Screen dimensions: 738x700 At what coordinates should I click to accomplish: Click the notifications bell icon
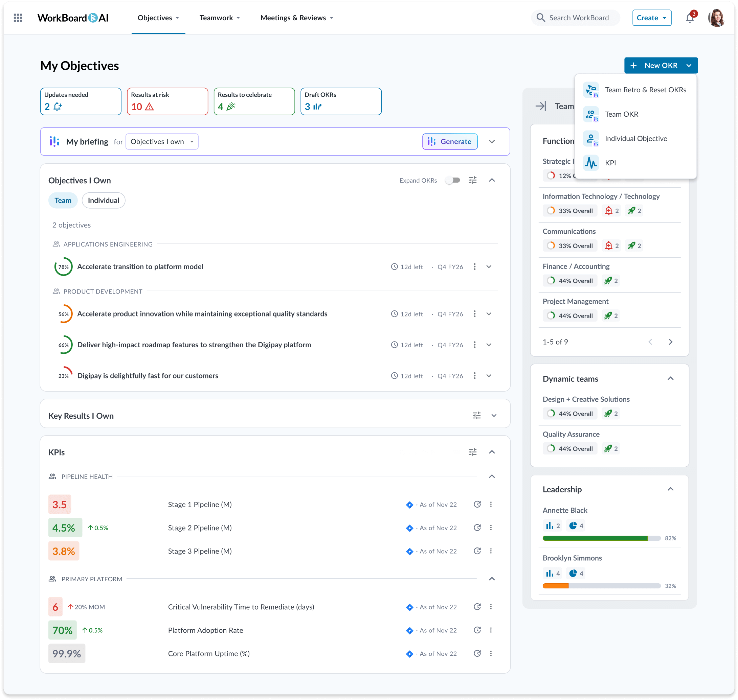(690, 18)
